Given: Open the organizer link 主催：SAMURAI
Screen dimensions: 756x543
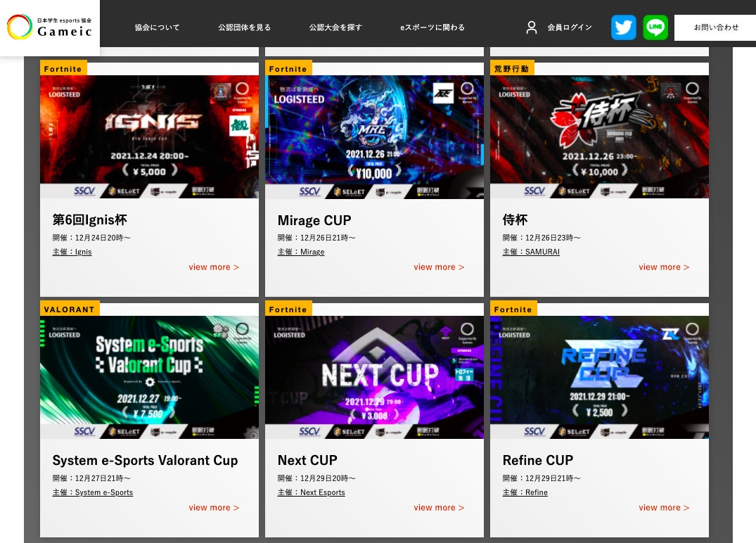Looking at the screenshot, I should [531, 252].
